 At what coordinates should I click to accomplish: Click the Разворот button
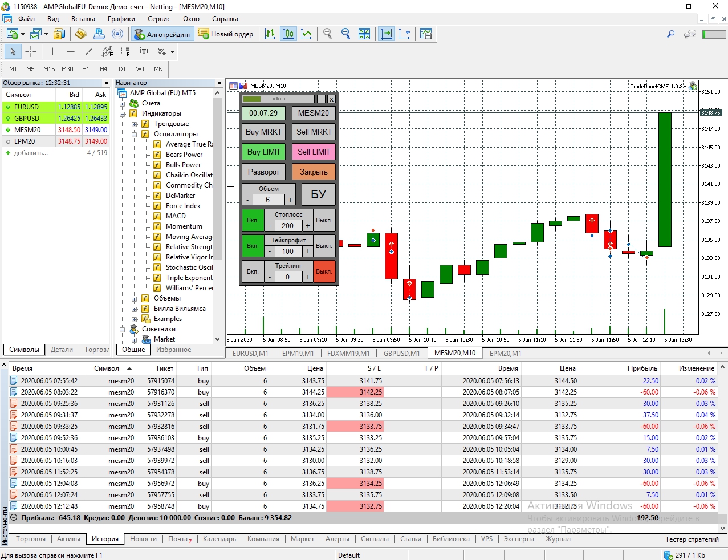(x=264, y=172)
